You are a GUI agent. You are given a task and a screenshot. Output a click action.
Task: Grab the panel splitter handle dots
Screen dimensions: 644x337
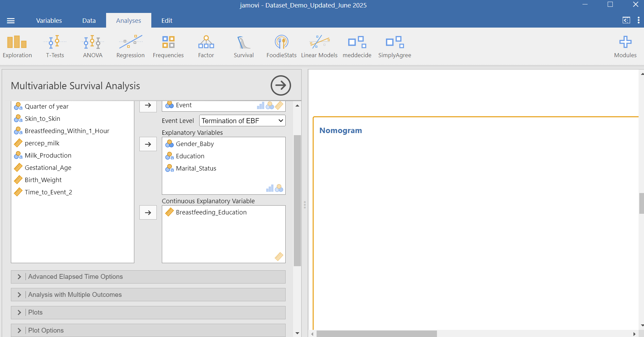(305, 205)
